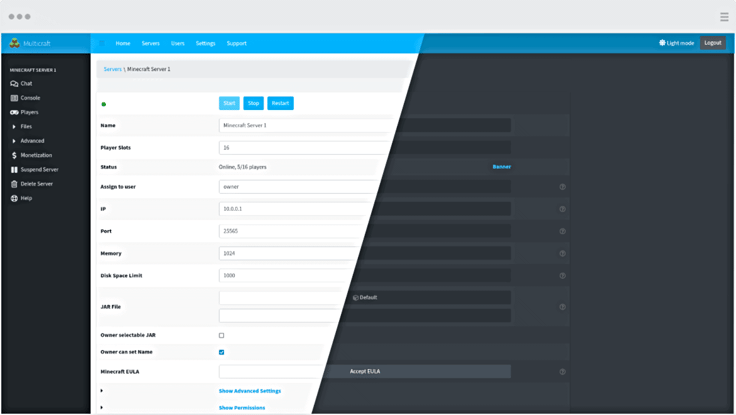Click help icon next to Memory field
The image size is (736, 415).
[x=562, y=254]
